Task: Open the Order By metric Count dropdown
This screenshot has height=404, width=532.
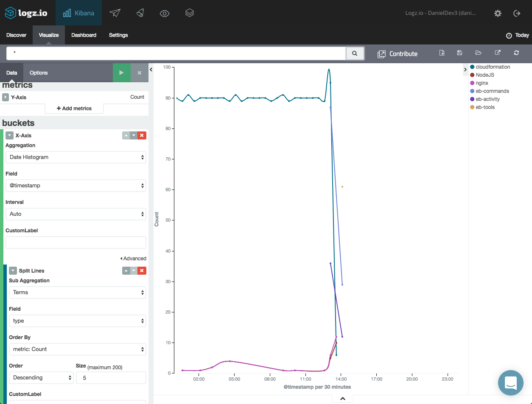Action: point(77,349)
